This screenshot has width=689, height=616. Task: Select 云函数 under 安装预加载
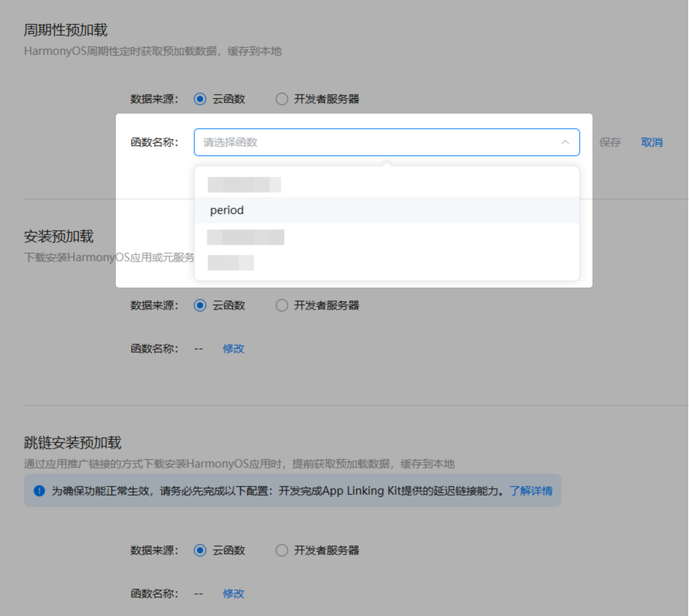point(200,305)
